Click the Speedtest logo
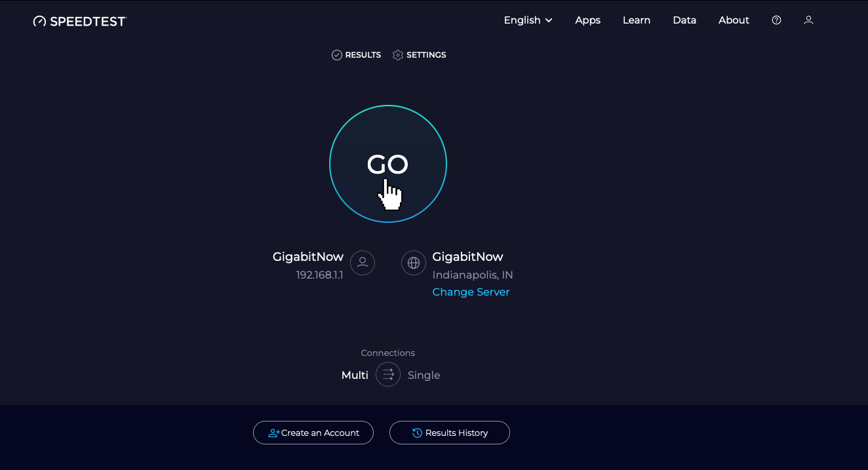868x470 pixels. (79, 21)
